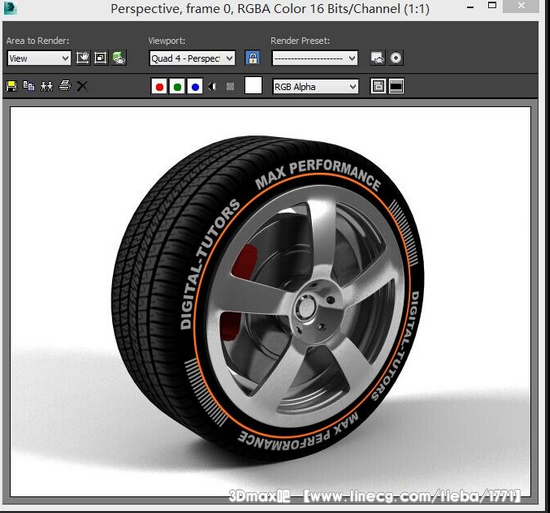Open the Area to Render dropdown
This screenshot has height=513, width=550.
39,58
